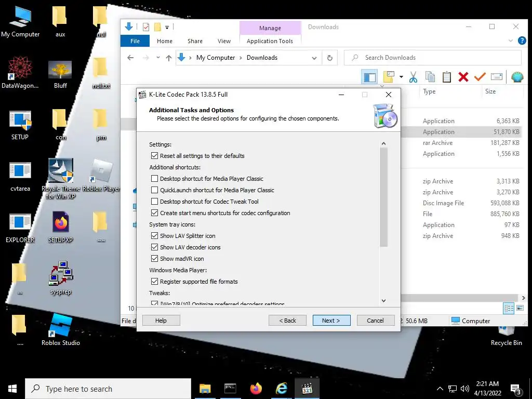Click the email envelope icon in toolbar

(x=496, y=77)
